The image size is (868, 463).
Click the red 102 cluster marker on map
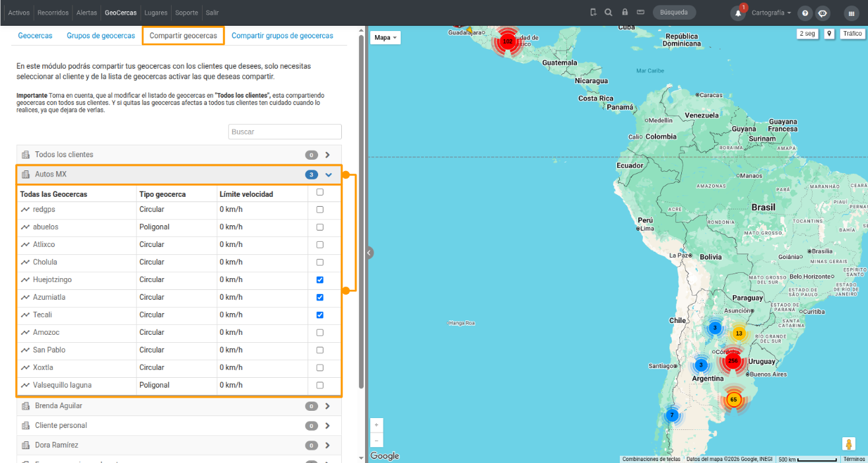pos(507,42)
